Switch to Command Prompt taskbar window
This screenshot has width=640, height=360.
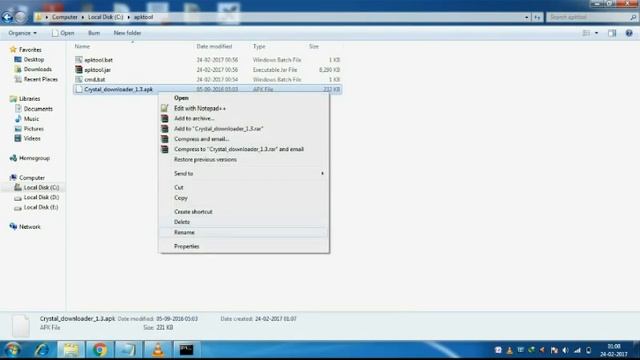tap(187, 350)
